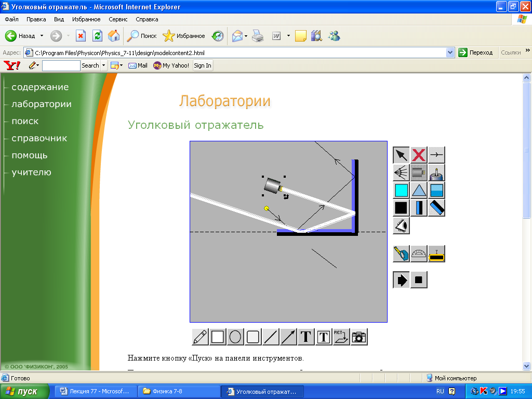Click the Home page icon
This screenshot has height=399, width=532.
[x=114, y=36]
